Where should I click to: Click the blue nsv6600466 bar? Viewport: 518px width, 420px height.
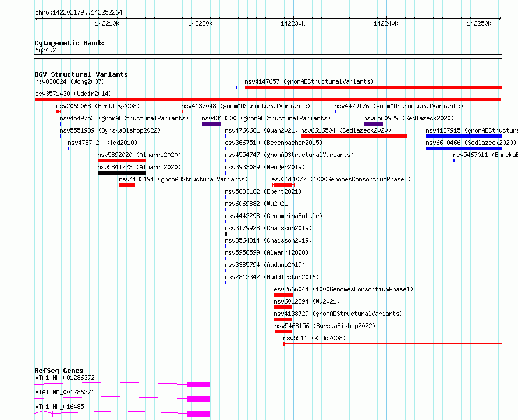464,148
